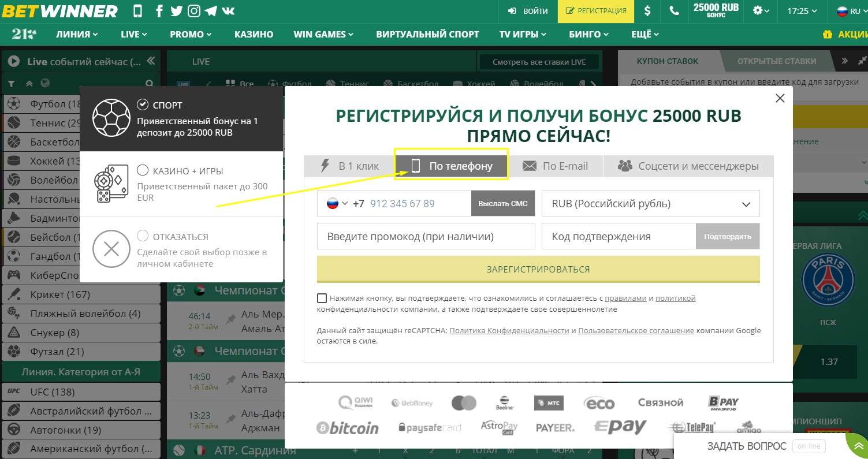Open settings gear dropdown
Image resolution: width=868 pixels, height=459 pixels.
[x=761, y=11]
